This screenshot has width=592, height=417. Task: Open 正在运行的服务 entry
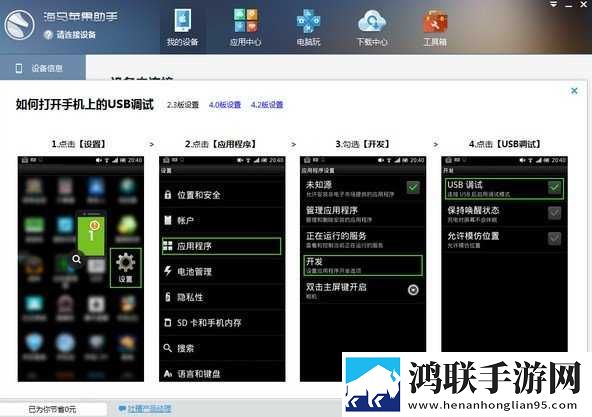pyautogui.click(x=362, y=239)
